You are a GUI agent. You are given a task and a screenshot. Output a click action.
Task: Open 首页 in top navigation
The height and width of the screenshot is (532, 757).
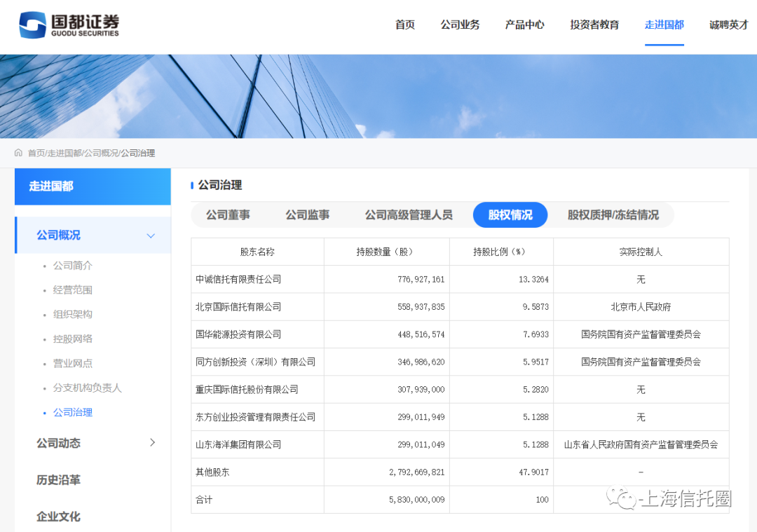click(405, 25)
